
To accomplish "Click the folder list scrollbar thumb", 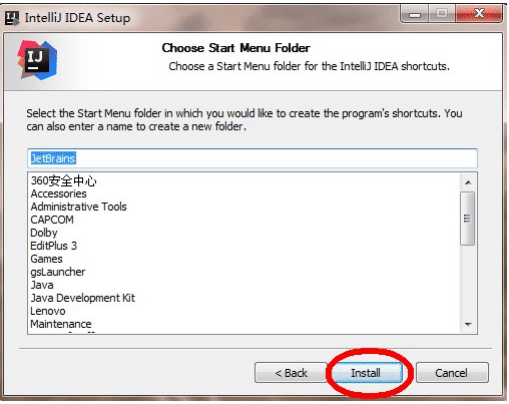I will [x=468, y=218].
